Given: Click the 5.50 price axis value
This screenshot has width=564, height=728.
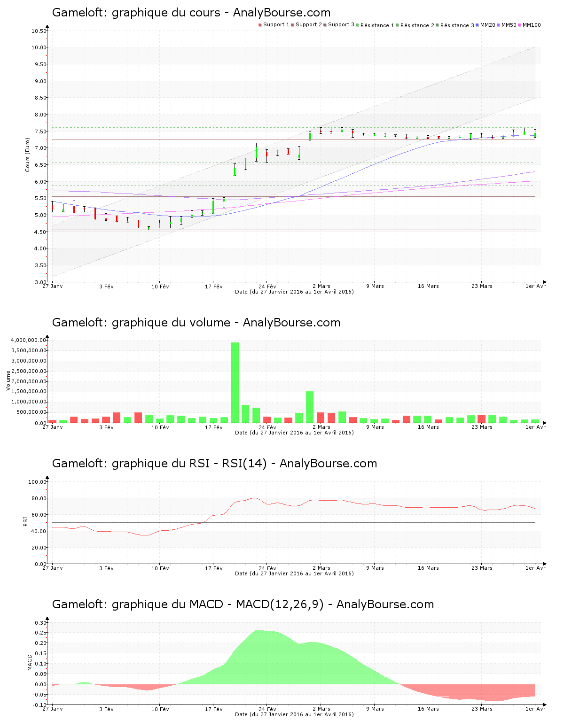Looking at the screenshot, I should pyautogui.click(x=41, y=199).
